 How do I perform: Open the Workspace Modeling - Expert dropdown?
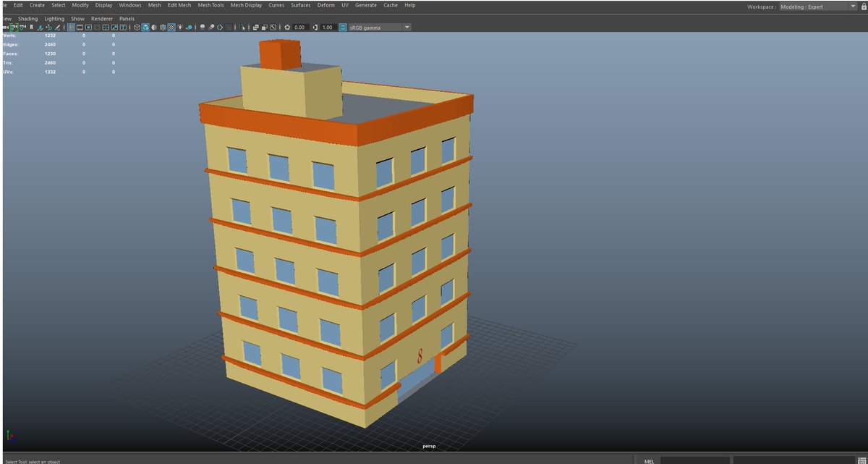click(817, 7)
